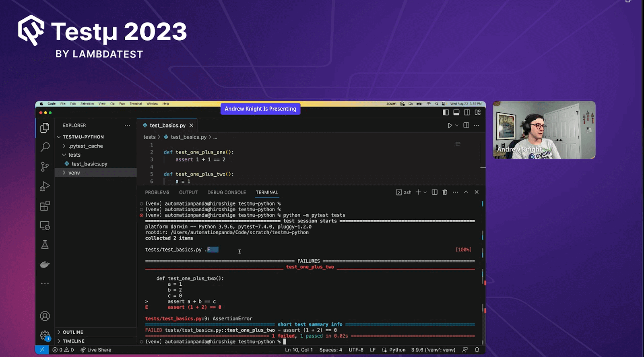Open the Explorer view in activity bar
Image resolution: width=644 pixels, height=357 pixels.
pyautogui.click(x=45, y=128)
